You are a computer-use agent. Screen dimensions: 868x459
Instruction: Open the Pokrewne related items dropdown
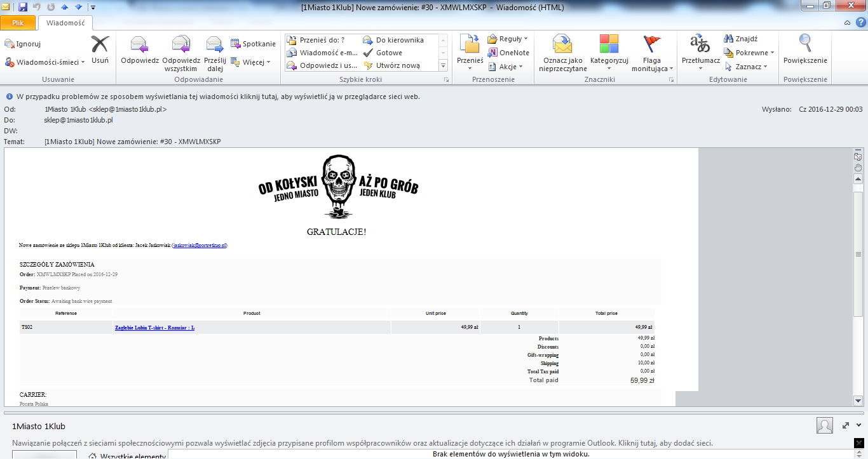749,53
